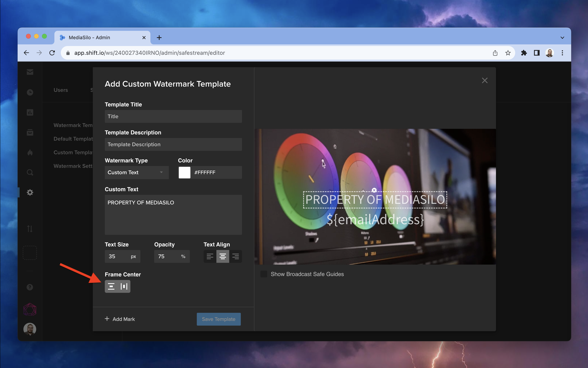Close the MediaSilo - Admin browser tab
This screenshot has width=588, height=368.
[144, 37]
